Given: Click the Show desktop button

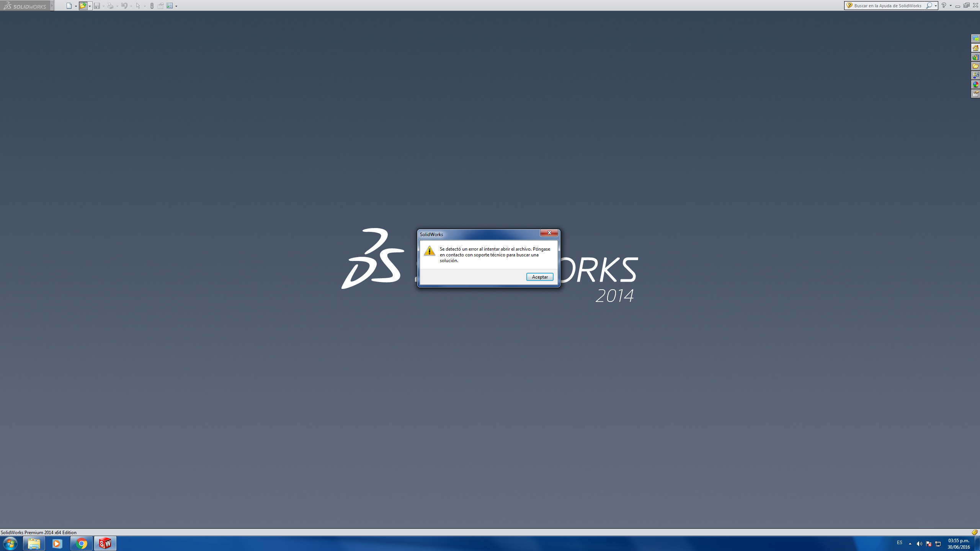Looking at the screenshot, I should [x=977, y=543].
